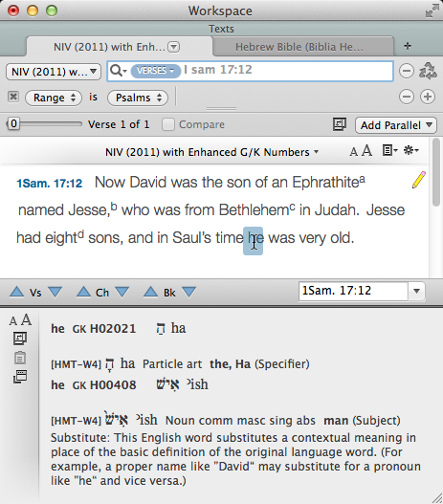The width and height of the screenshot is (443, 504).
Task: Remove the Range criterion with X box
Action: click(x=13, y=97)
